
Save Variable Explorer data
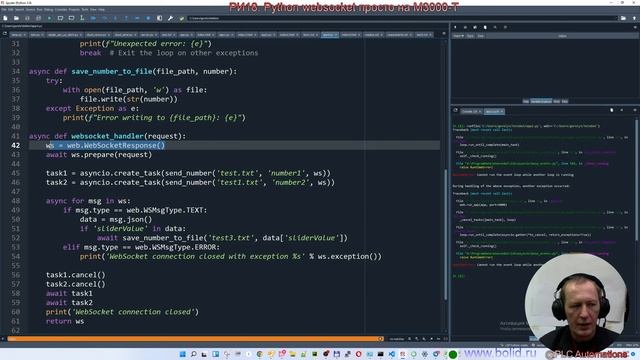coord(465,27)
